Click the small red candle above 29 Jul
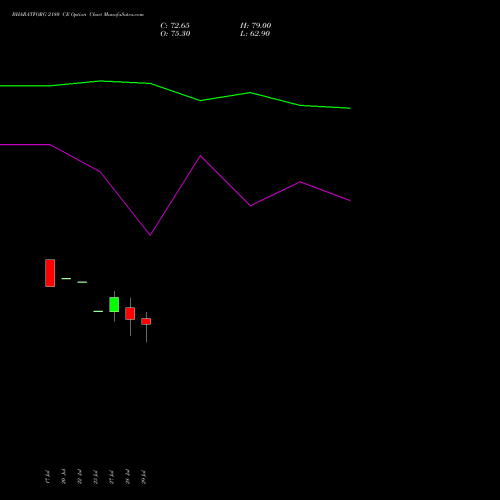The height and width of the screenshot is (500, 500). pyautogui.click(x=146, y=321)
